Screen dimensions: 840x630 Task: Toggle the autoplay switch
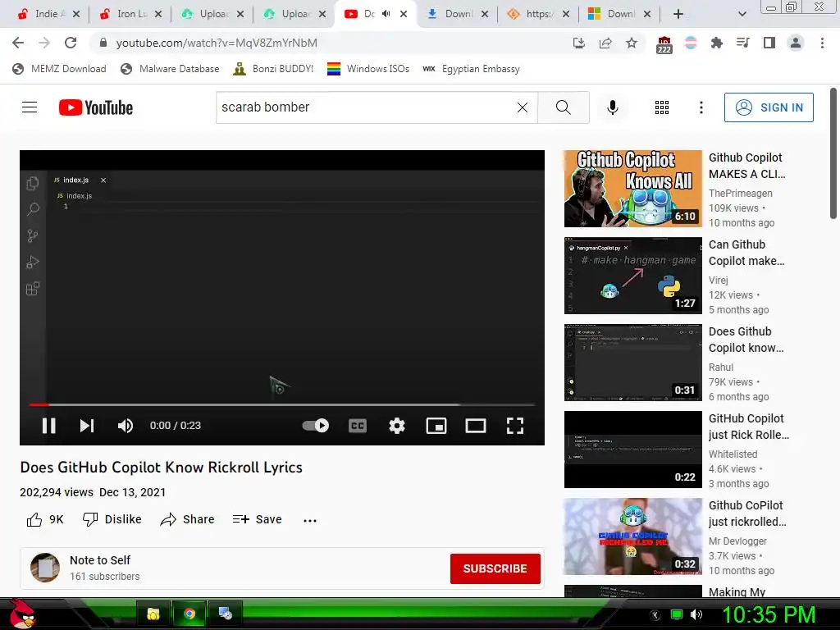point(316,426)
